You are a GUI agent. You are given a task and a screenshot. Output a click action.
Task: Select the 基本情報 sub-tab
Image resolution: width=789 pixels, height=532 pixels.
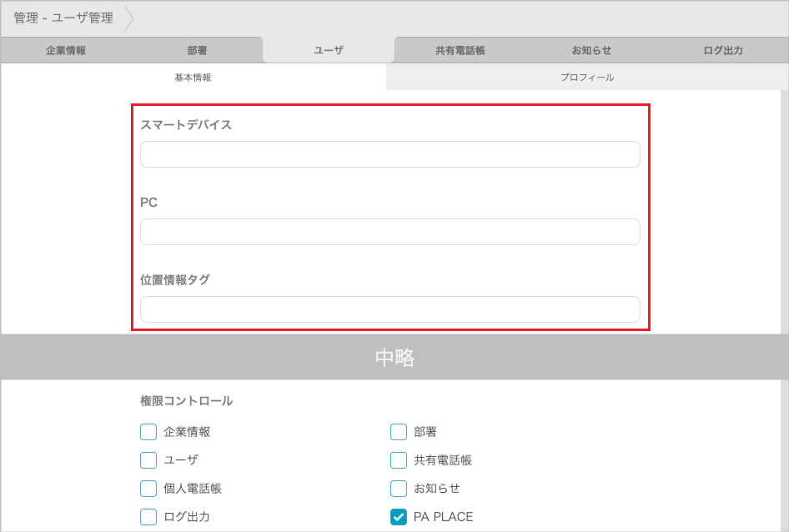193,78
